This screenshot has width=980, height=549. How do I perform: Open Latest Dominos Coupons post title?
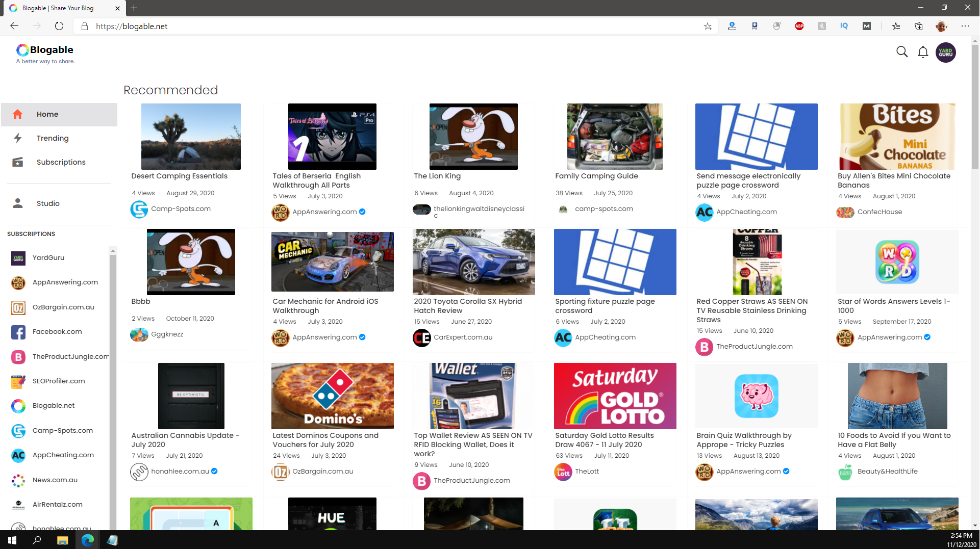coord(325,440)
